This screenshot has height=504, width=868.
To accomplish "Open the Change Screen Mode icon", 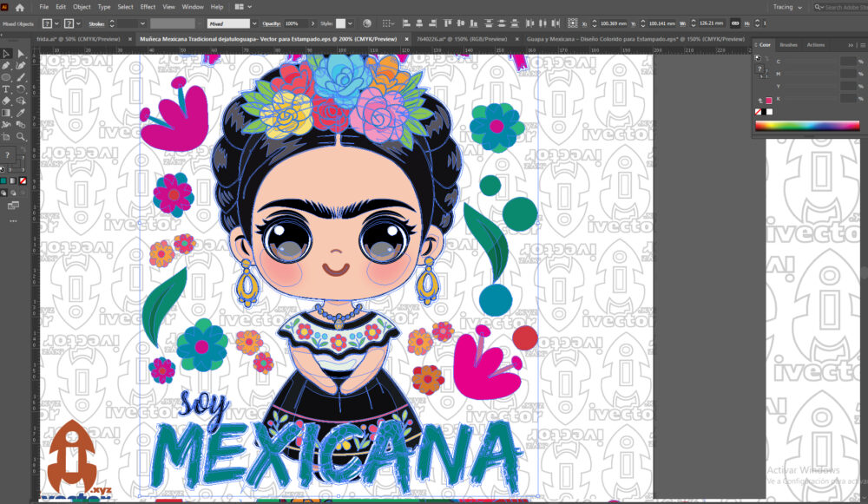I will tap(13, 206).
